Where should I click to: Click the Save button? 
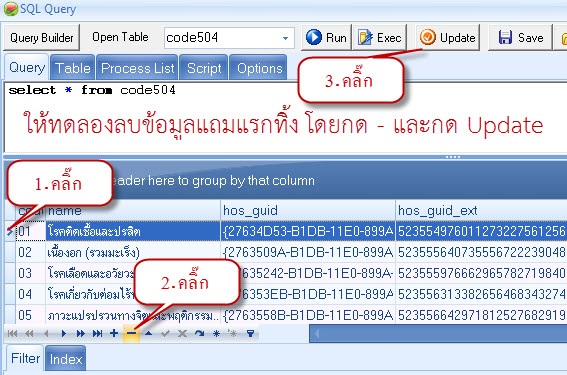pyautogui.click(x=520, y=38)
